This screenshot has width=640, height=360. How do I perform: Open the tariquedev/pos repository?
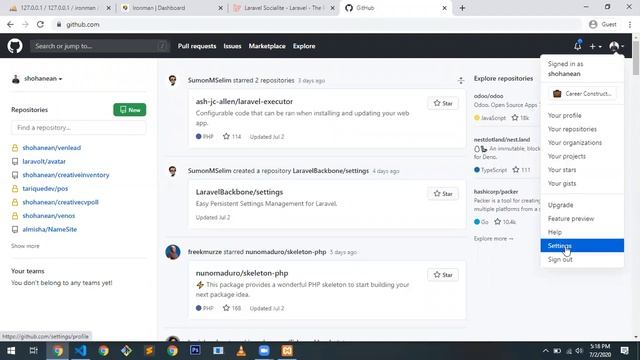point(45,189)
